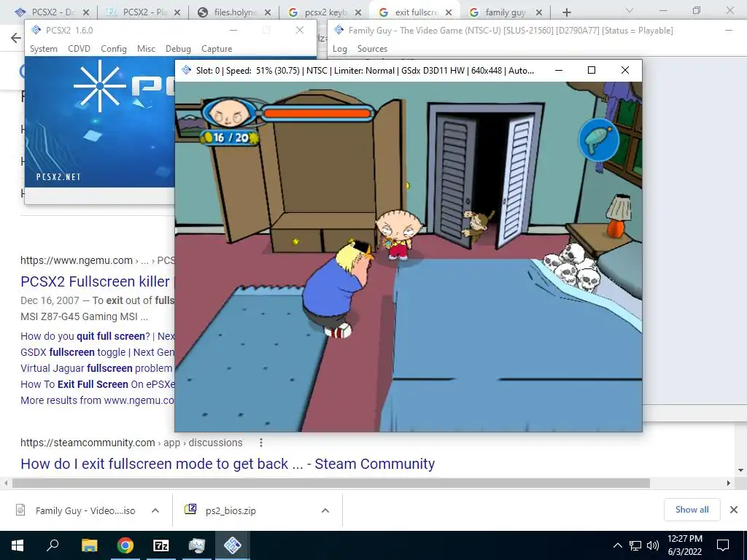The image size is (747, 560).
Task: Switch to Chrome from the taskbar
Action: [x=125, y=545]
